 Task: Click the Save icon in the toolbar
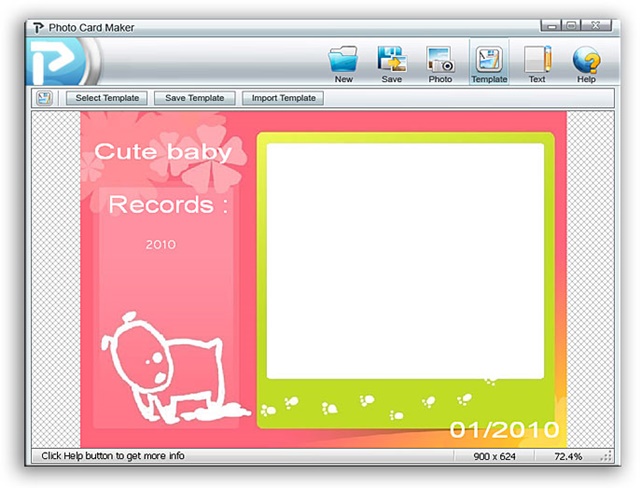coord(391,60)
